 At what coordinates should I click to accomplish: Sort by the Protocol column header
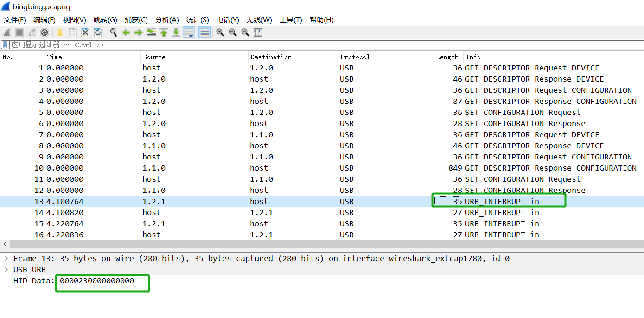click(x=386, y=57)
